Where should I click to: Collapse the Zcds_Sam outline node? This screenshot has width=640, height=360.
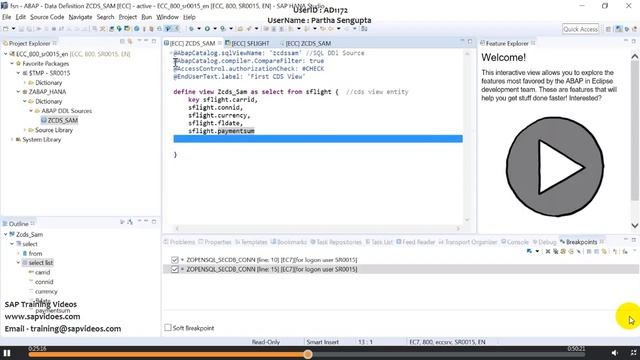click(6, 234)
